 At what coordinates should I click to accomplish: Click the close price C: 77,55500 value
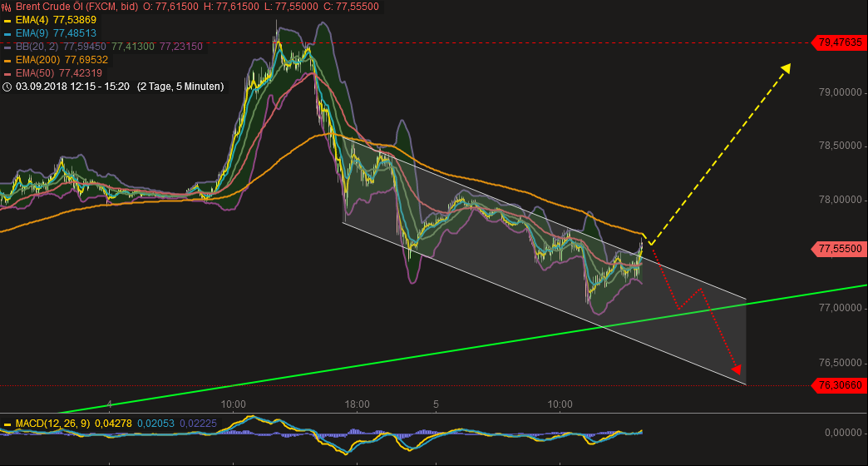pyautogui.click(x=350, y=7)
